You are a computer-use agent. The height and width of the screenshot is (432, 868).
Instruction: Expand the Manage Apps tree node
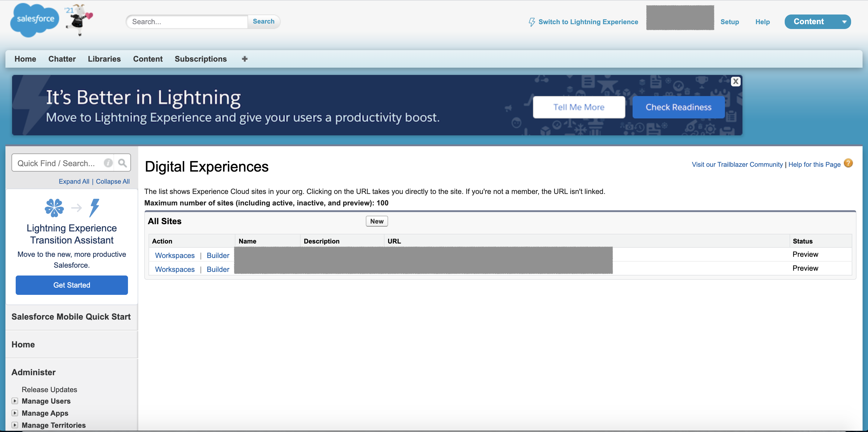(15, 413)
